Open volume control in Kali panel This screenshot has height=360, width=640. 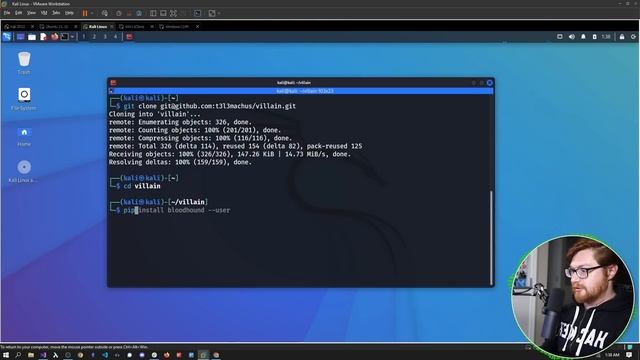tap(571, 37)
